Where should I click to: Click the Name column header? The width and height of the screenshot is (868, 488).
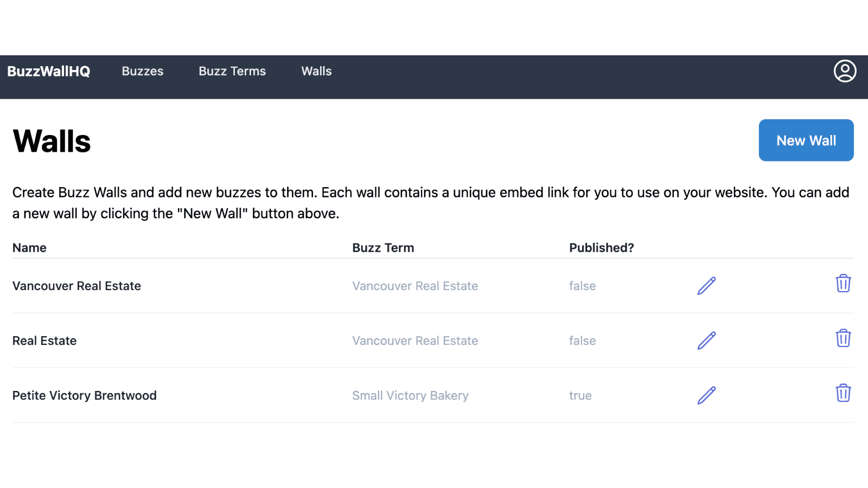click(29, 248)
